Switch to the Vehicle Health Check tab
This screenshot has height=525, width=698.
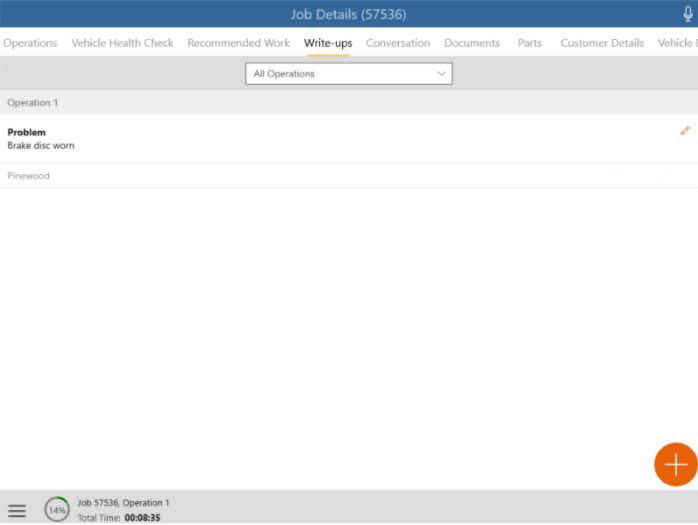[x=122, y=43]
